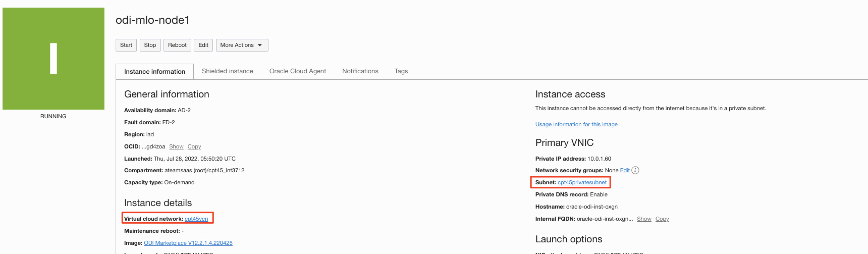The height and width of the screenshot is (254, 868).
Task: Click the launched date Thu, Jul 28, 2022
Action: [195, 159]
